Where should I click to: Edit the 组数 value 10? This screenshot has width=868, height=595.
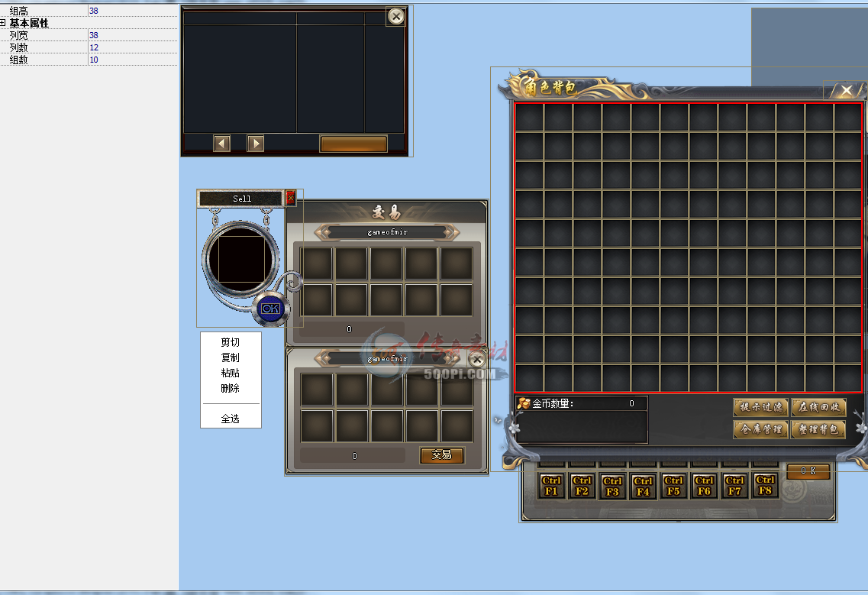tap(133, 60)
